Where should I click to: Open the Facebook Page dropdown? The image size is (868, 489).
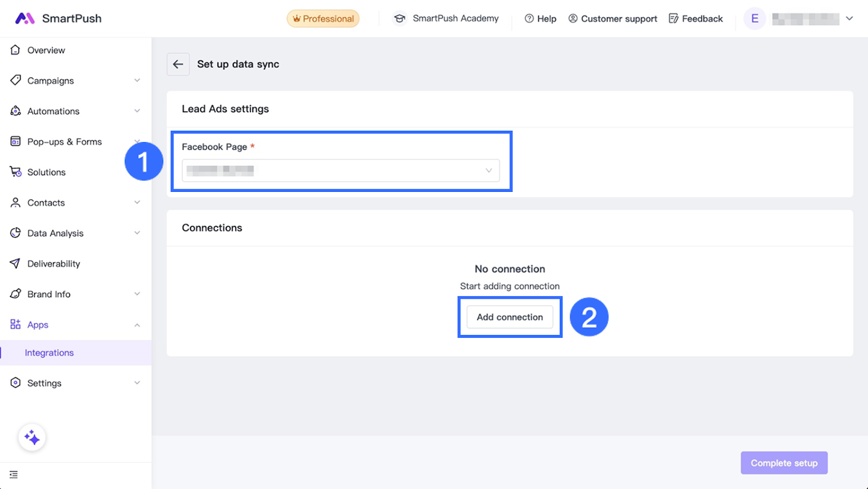340,170
